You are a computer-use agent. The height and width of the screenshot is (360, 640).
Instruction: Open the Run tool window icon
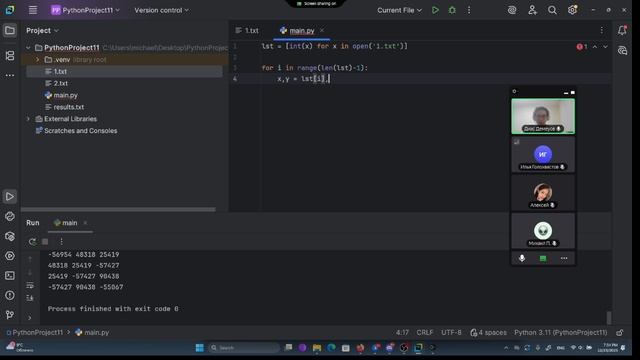tap(10, 197)
